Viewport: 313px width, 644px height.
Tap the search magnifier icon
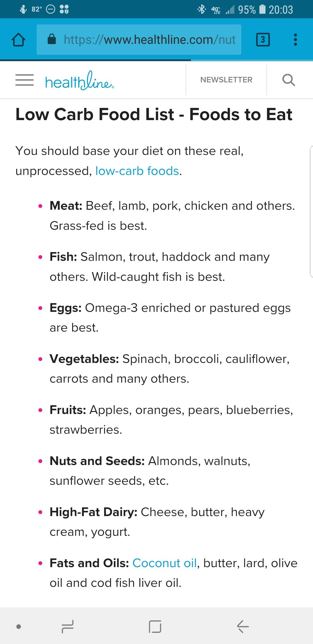[x=289, y=80]
